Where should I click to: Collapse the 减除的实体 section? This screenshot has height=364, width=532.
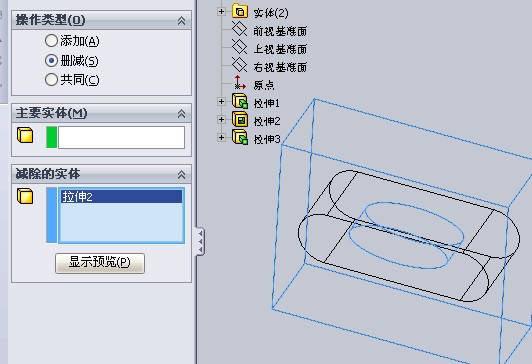pos(182,175)
